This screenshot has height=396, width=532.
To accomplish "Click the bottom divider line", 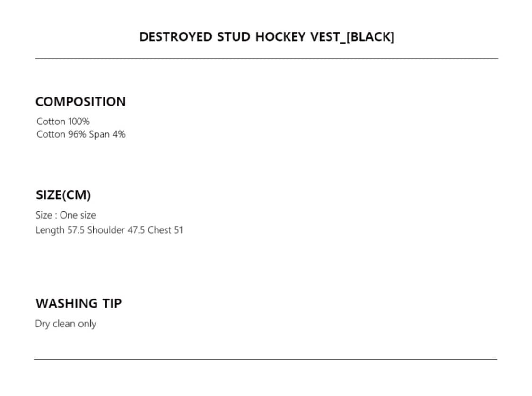I will pyautogui.click(x=265, y=359).
